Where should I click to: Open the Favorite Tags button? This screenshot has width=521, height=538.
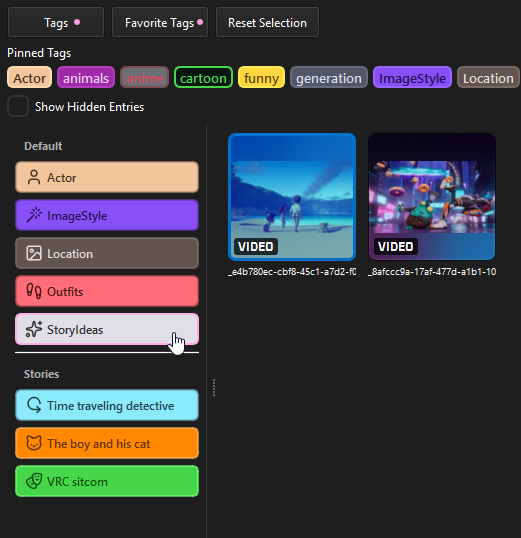(160, 22)
